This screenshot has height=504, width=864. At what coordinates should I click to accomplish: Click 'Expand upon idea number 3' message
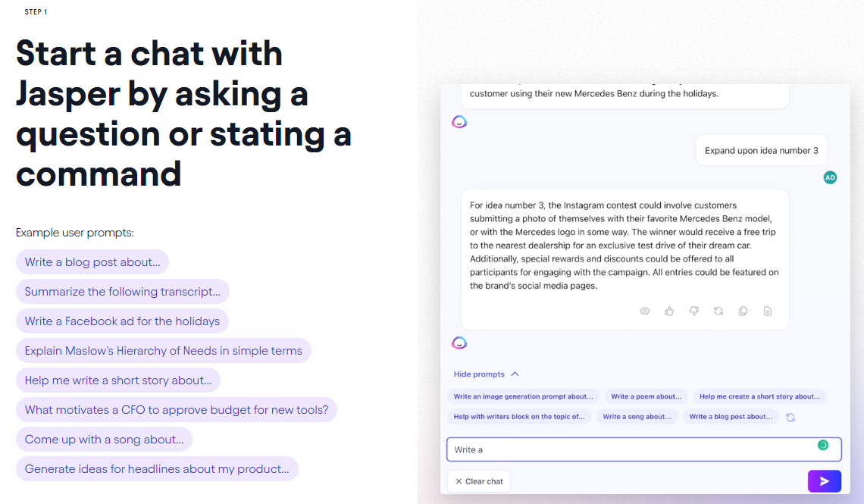tap(761, 150)
